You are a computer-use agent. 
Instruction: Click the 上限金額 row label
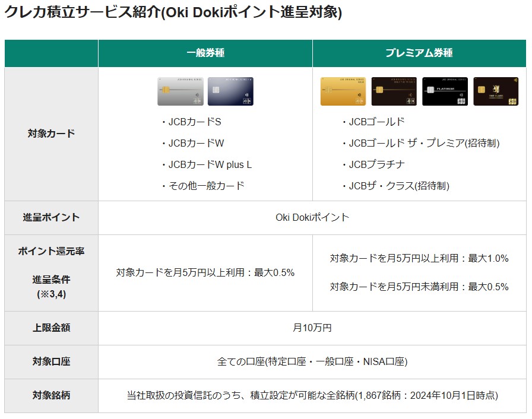pyautogui.click(x=51, y=328)
